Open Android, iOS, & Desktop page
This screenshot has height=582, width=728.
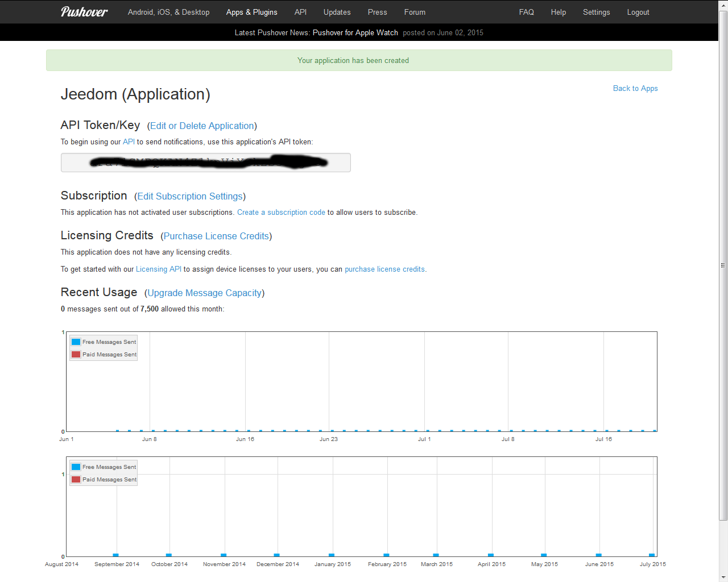(x=168, y=12)
